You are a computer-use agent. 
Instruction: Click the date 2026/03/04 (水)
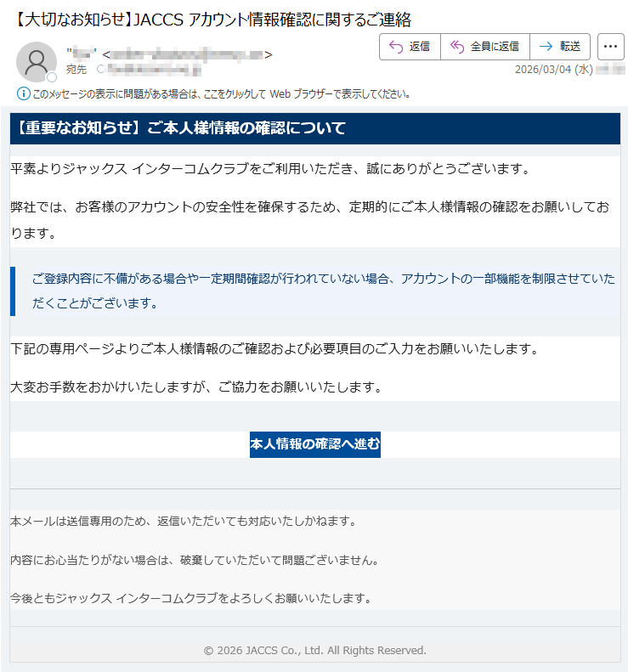(554, 70)
